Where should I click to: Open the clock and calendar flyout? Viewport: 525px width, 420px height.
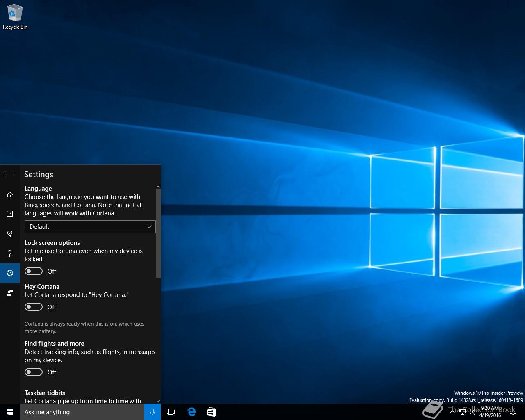(490, 412)
